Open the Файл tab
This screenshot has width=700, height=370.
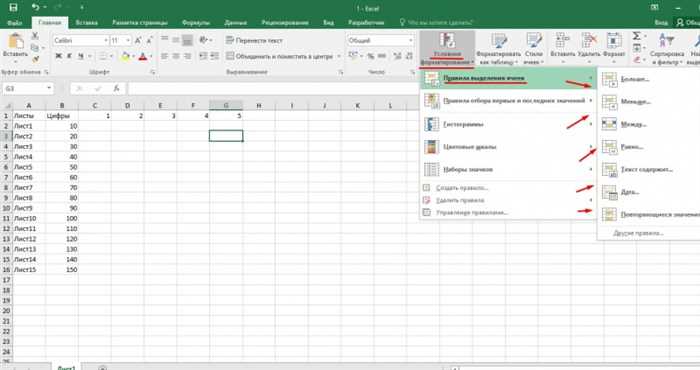pyautogui.click(x=15, y=23)
